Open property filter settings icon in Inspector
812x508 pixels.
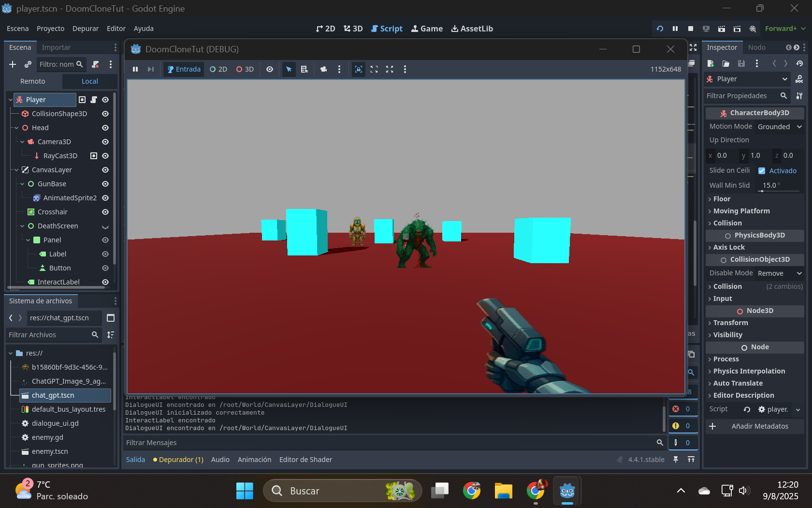coord(799,96)
